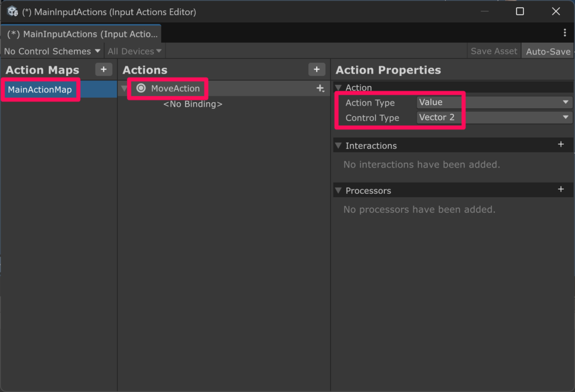Select the No Binding entry under MoveAction
The width and height of the screenshot is (575, 392).
coord(193,104)
